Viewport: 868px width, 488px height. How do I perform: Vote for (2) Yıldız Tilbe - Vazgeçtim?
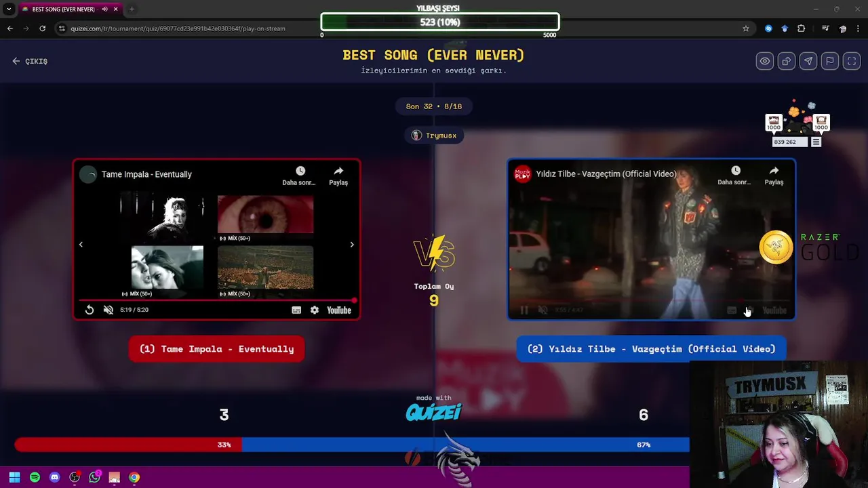coord(651,349)
